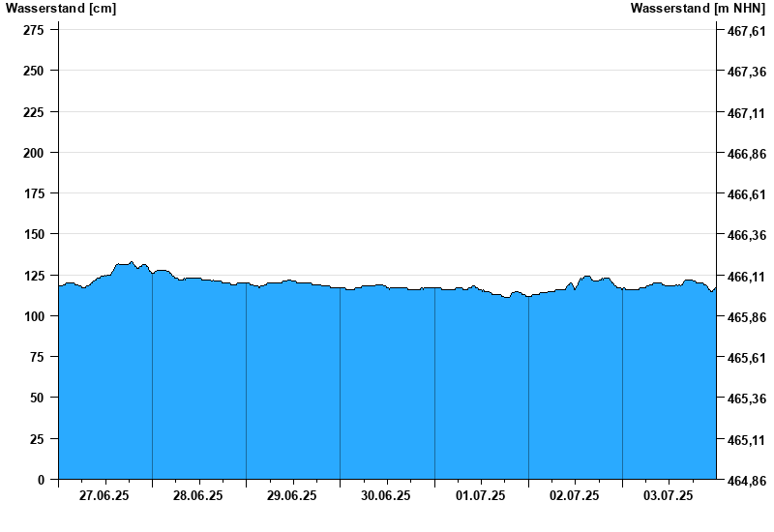
Task: Click the 0 value on the left axis
Action: coord(41,480)
